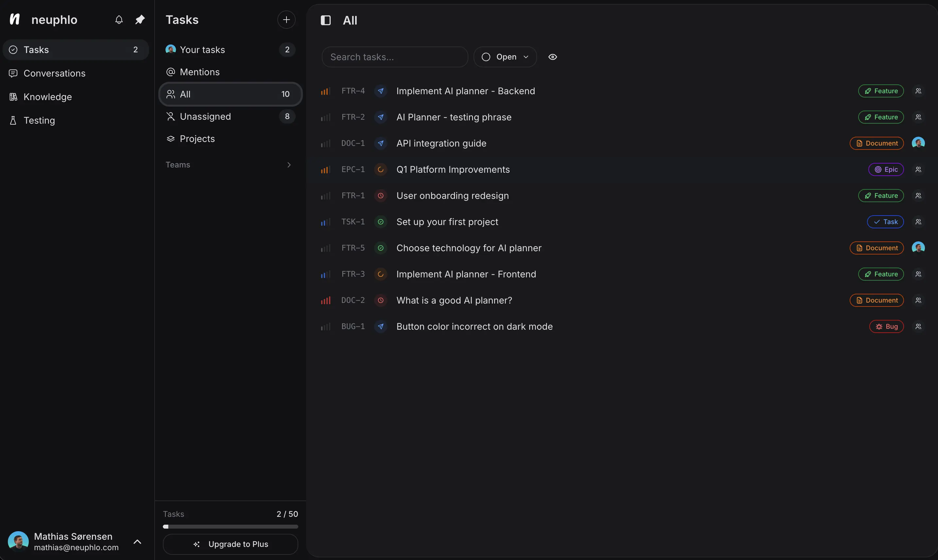Switch to Conversations in the sidebar

click(55, 73)
